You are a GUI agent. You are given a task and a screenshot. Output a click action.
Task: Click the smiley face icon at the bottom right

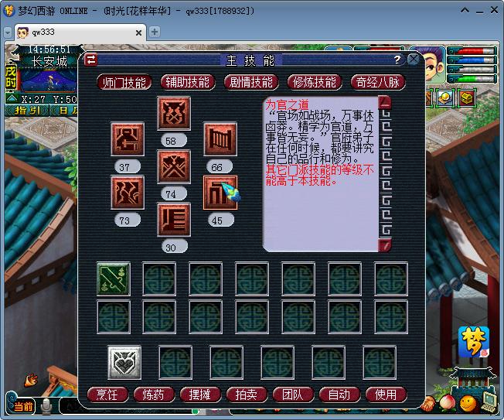pyautogui.click(x=468, y=403)
